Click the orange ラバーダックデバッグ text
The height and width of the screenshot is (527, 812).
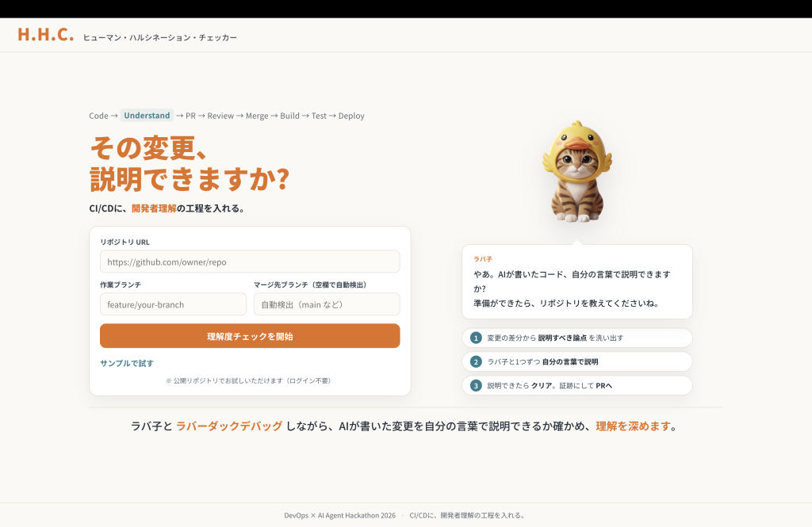click(229, 426)
